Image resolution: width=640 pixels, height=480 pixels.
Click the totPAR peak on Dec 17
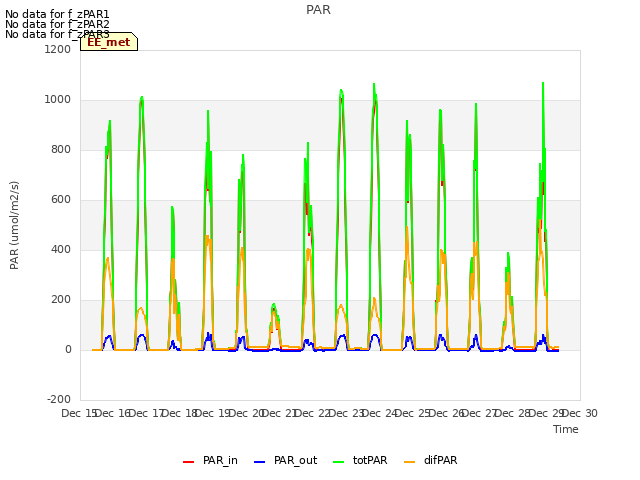pyautogui.click(x=172, y=207)
